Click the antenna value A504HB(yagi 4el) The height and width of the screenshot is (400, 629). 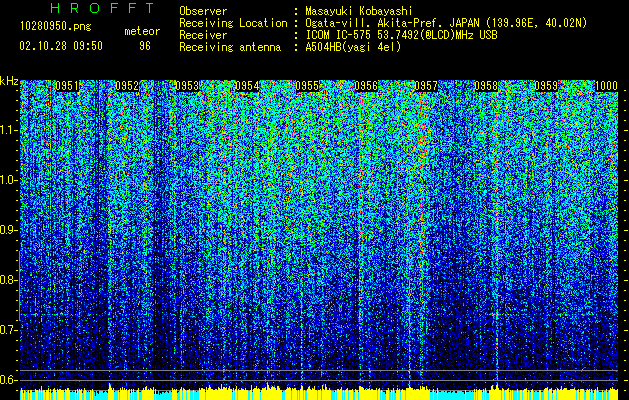pos(353,47)
